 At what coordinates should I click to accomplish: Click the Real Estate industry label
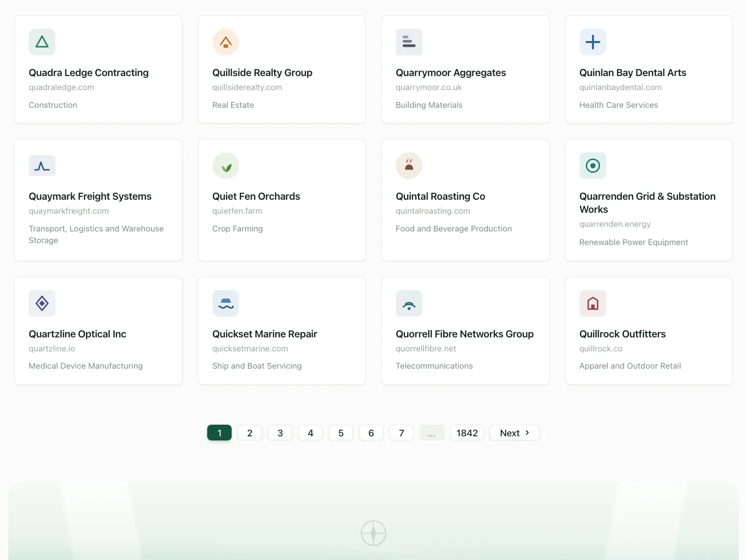click(233, 105)
